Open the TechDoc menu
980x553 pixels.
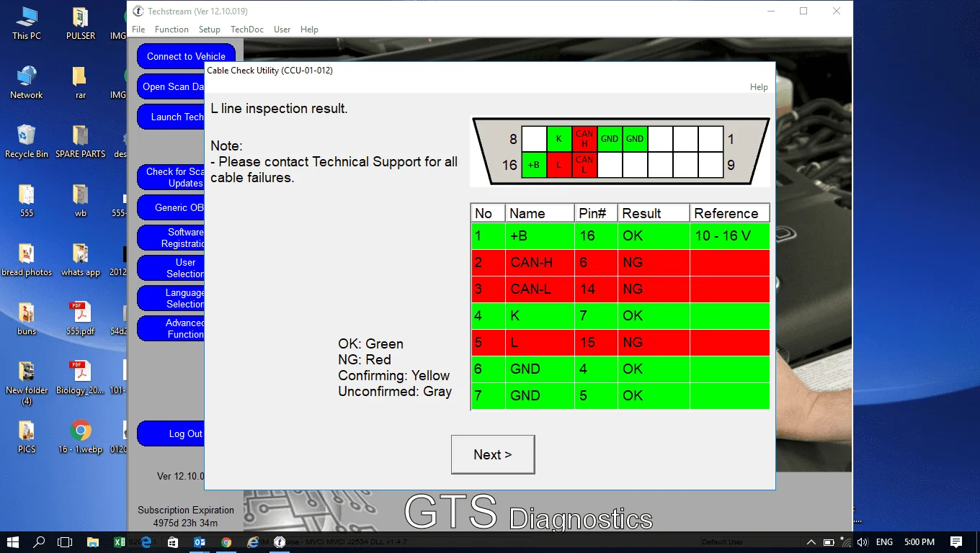(x=247, y=30)
